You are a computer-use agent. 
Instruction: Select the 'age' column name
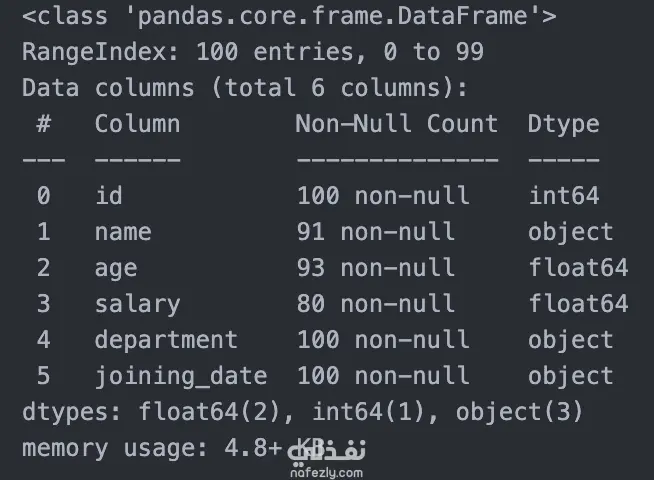116,269
